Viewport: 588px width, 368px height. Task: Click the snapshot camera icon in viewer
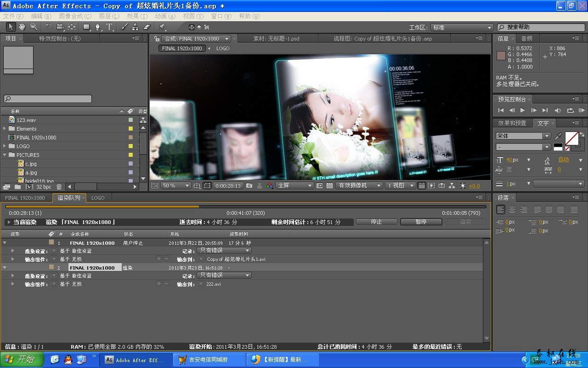point(249,185)
